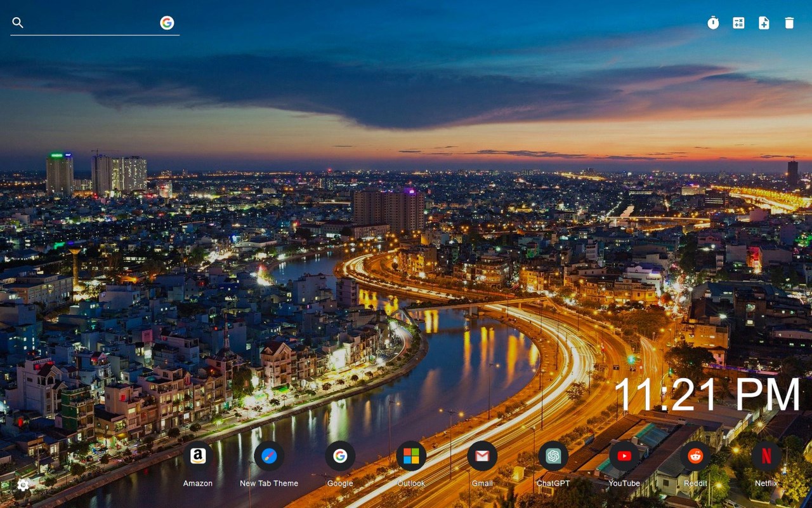Open the Gmail shortcut

point(482,456)
